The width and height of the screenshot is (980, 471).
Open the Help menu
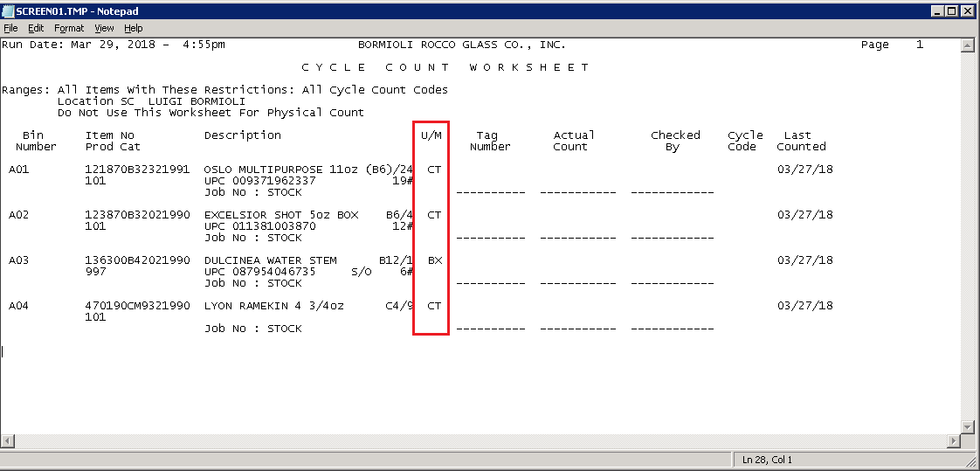point(133,28)
